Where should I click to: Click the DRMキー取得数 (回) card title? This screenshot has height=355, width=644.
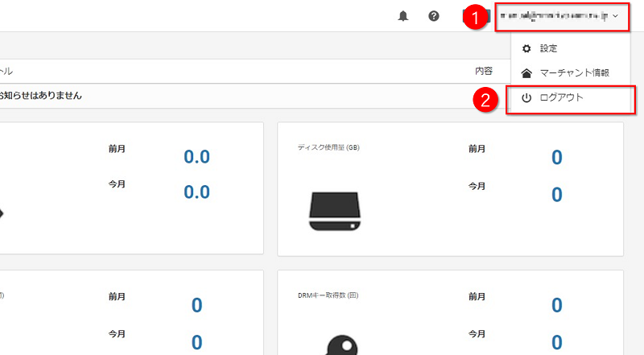tap(328, 295)
